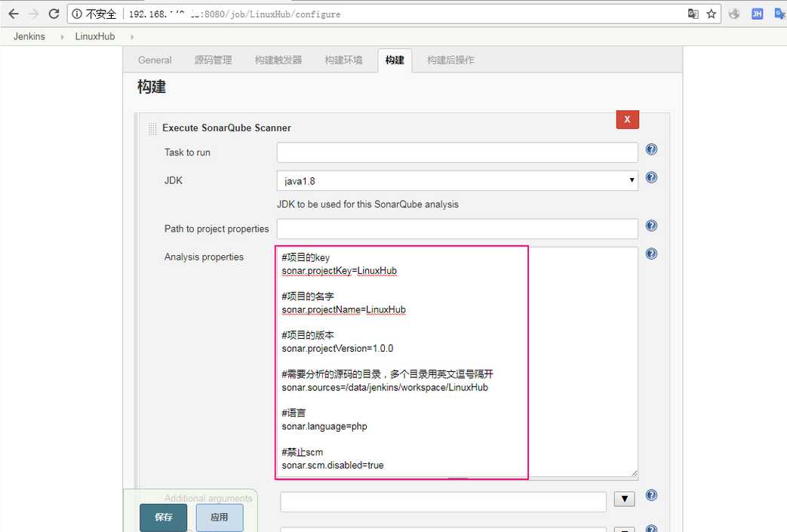
Task: Open help for Path to project properties
Action: (x=651, y=226)
